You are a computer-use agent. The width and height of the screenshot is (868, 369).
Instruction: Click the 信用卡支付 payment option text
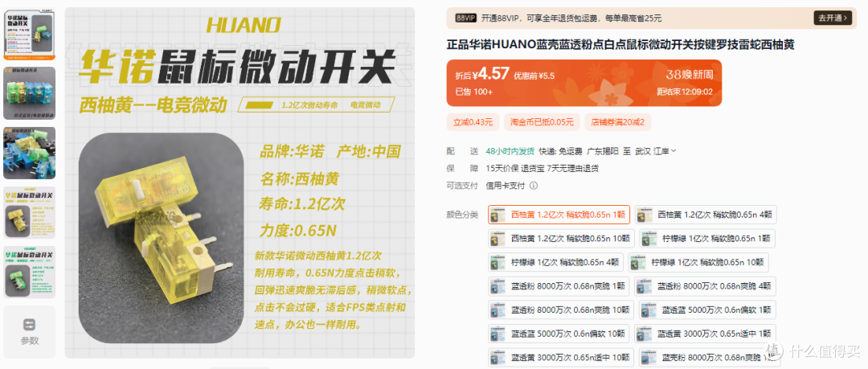[505, 187]
